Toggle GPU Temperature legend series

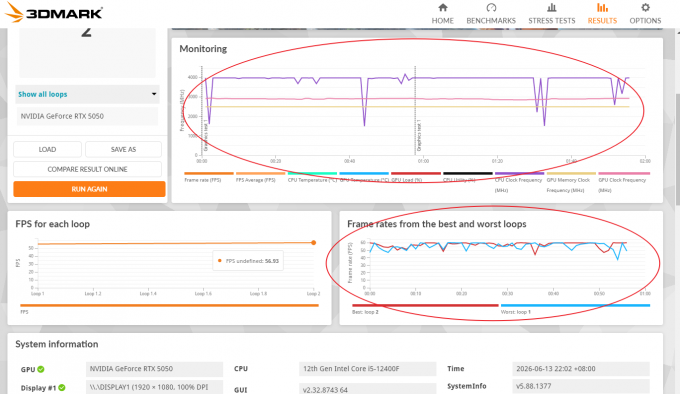[x=364, y=177]
